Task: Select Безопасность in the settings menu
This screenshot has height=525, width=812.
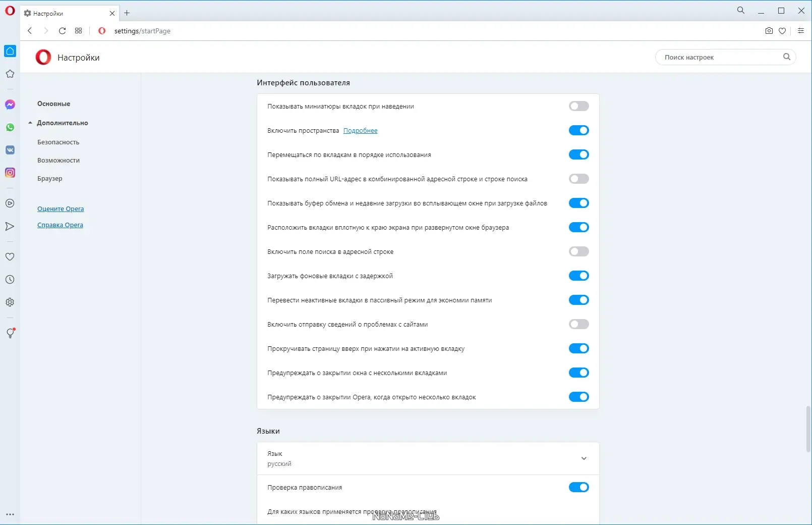Action: click(x=59, y=142)
